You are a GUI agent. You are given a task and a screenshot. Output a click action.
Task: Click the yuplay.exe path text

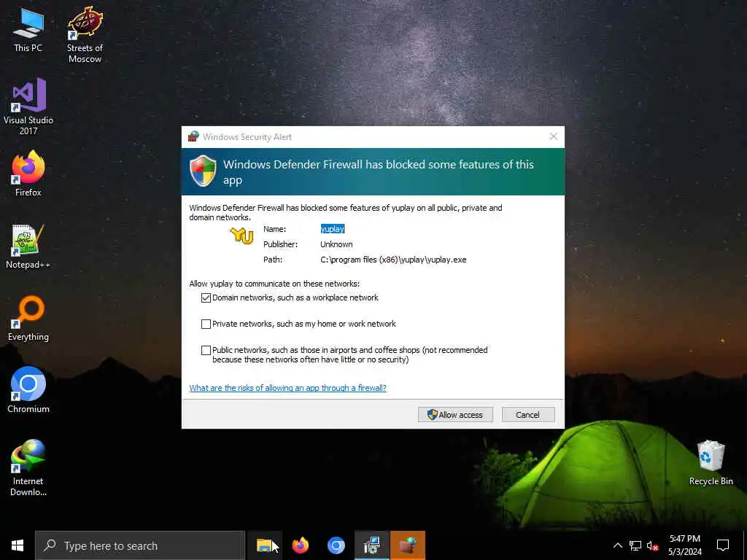pos(393,260)
